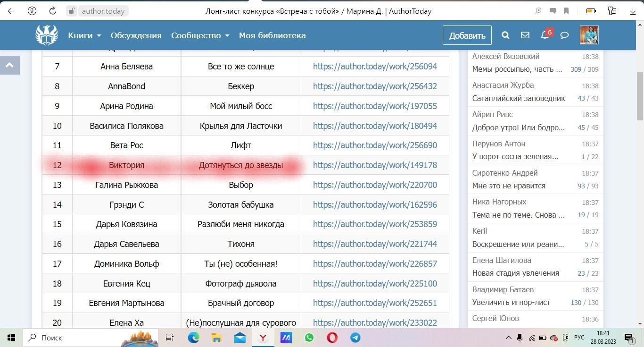
Task: Click the user profile avatar thumbnail
Action: 589,35
